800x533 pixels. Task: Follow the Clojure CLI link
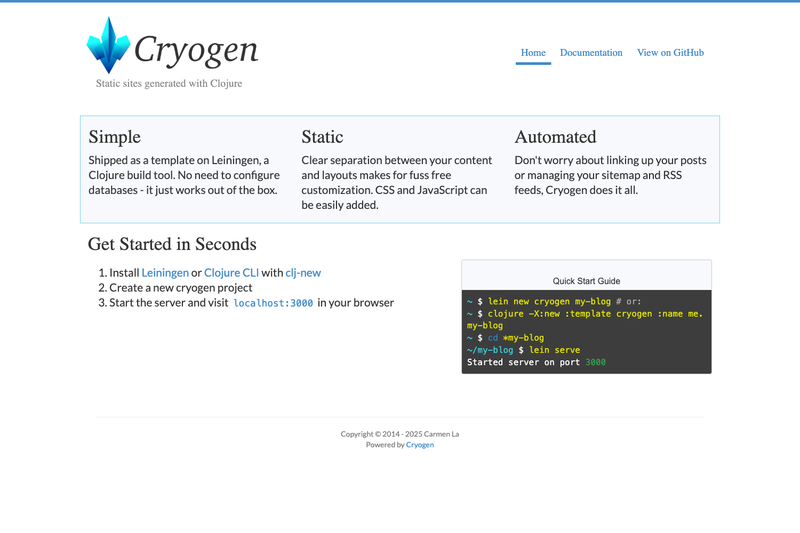pyautogui.click(x=231, y=273)
